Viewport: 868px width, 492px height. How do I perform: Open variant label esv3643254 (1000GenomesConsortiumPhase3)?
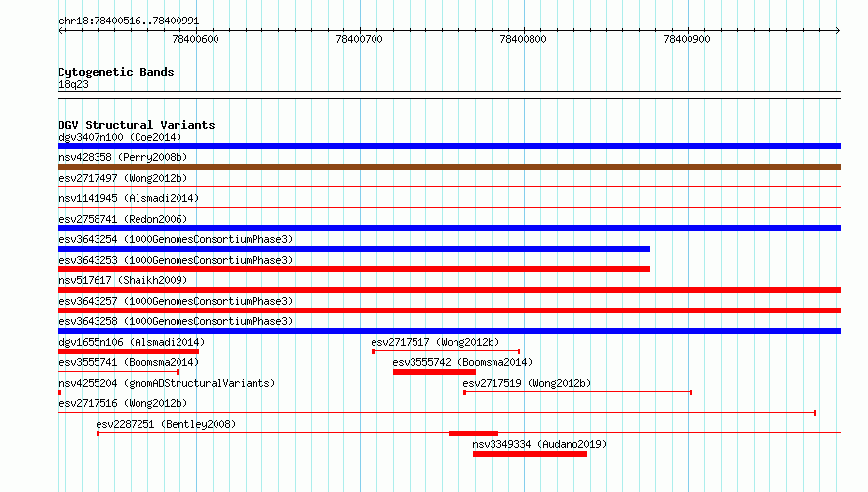(176, 239)
